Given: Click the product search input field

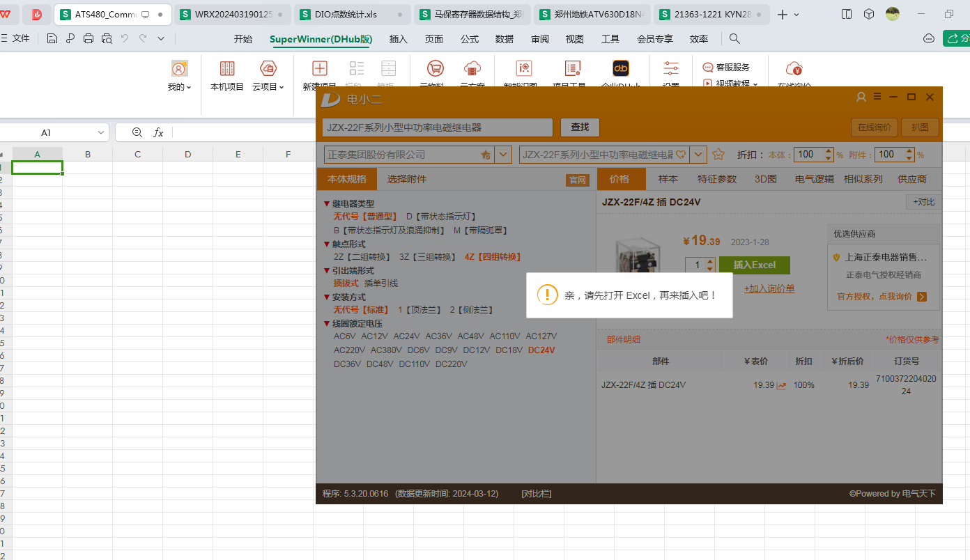Looking at the screenshot, I should point(438,127).
